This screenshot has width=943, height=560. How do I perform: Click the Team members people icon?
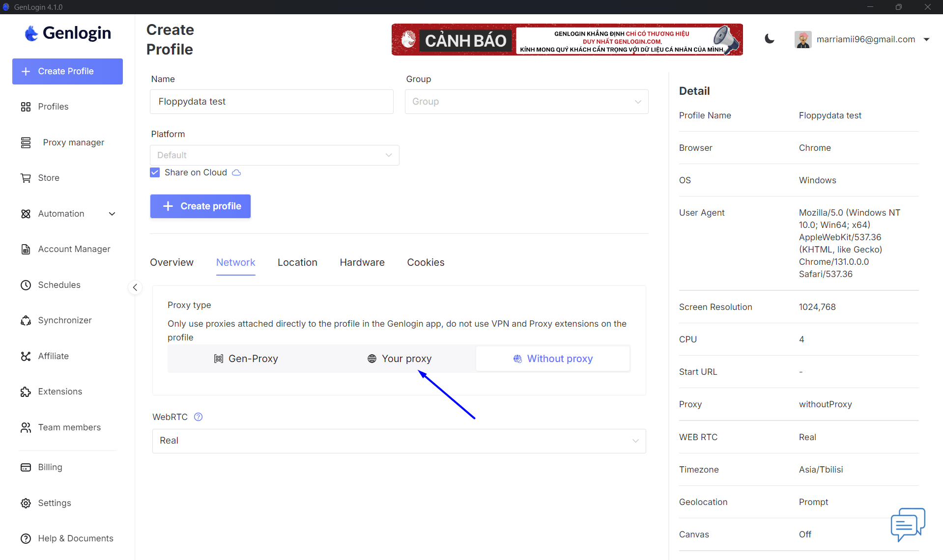26,427
